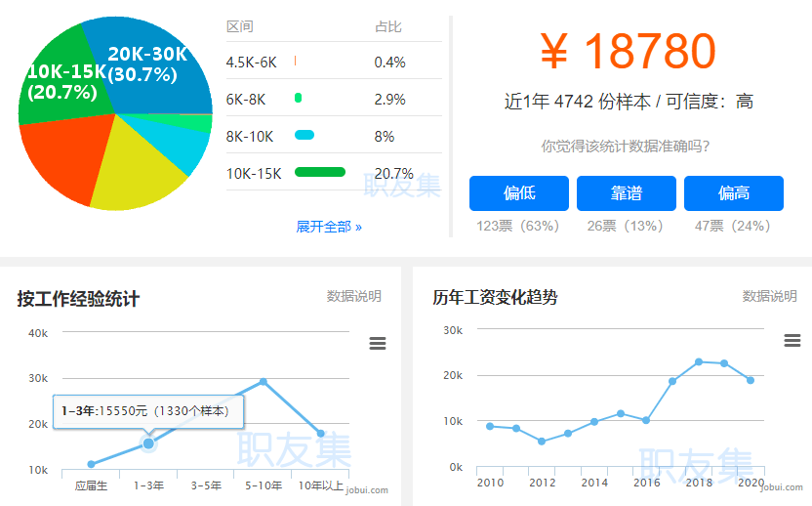Vote 偏低 on salary accuracy
The width and height of the screenshot is (812, 506).
click(519, 193)
